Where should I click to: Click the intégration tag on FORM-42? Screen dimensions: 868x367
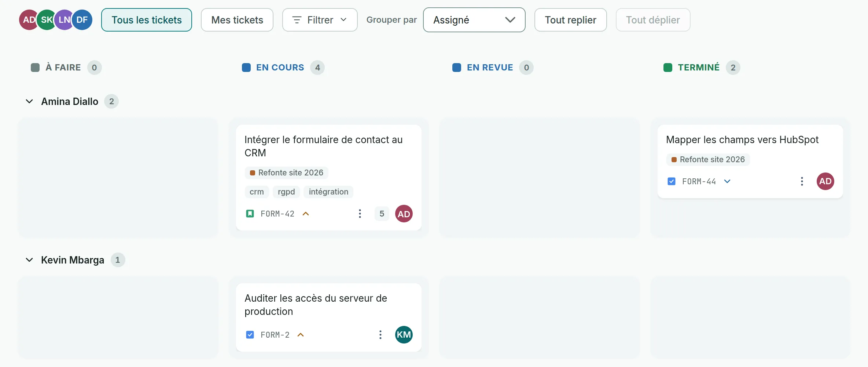pyautogui.click(x=328, y=192)
